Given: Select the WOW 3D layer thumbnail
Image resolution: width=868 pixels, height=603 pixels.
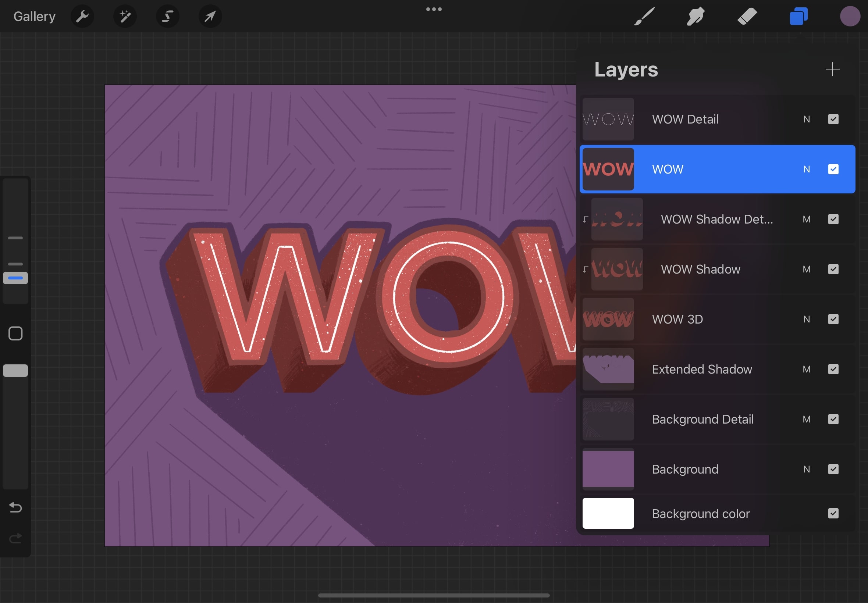Looking at the screenshot, I should point(608,319).
